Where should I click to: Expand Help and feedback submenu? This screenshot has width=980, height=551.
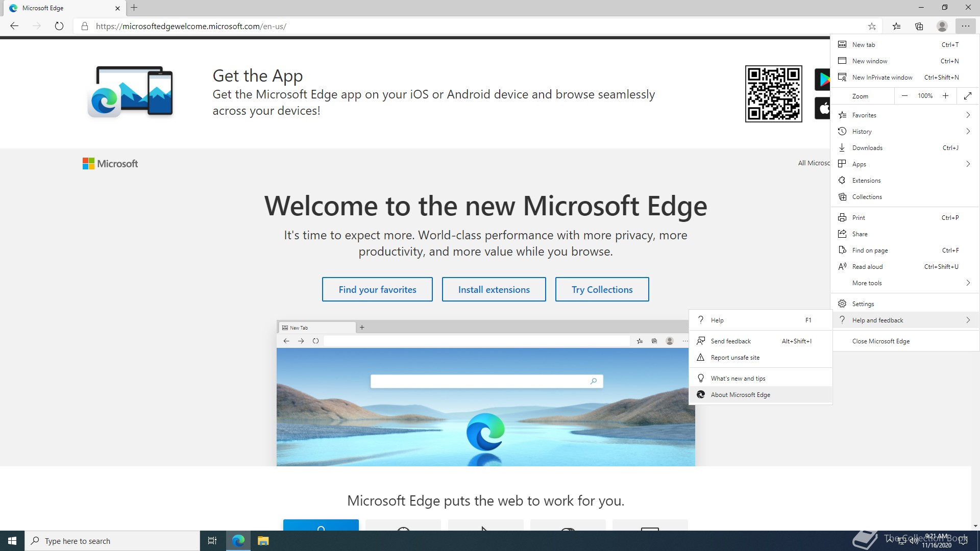pyautogui.click(x=905, y=320)
